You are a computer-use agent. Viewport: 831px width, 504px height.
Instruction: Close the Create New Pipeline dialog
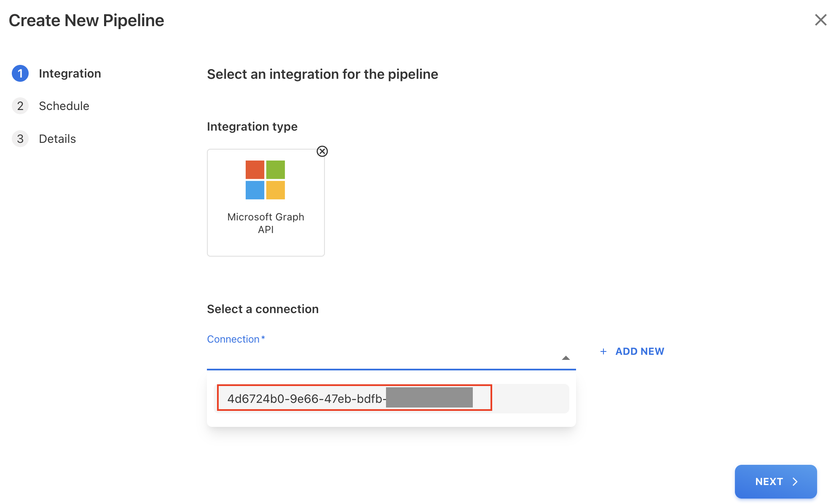[x=820, y=20]
